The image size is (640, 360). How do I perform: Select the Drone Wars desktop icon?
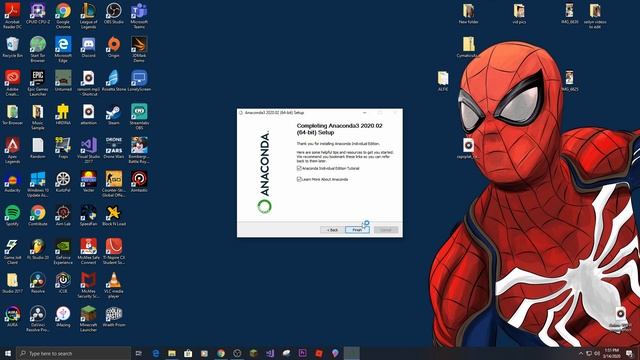coord(113,148)
